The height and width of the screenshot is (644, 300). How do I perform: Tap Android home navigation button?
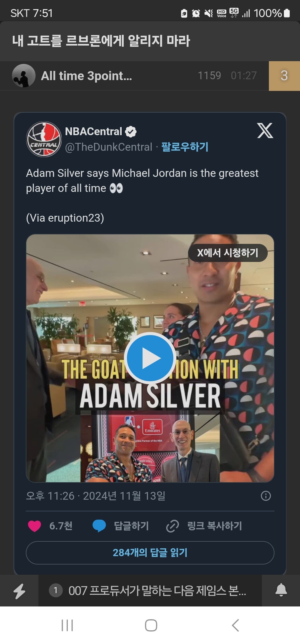click(151, 625)
